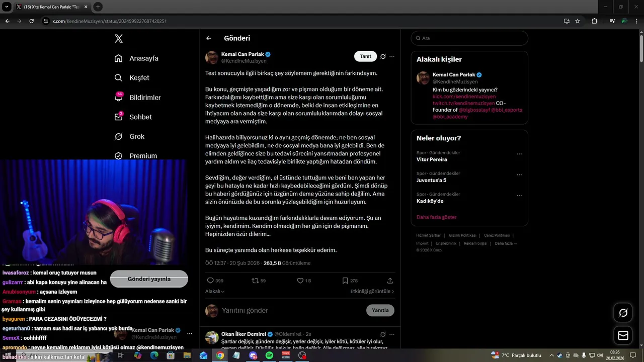Open Premium from the sidebar
644x362 pixels.
(135, 156)
